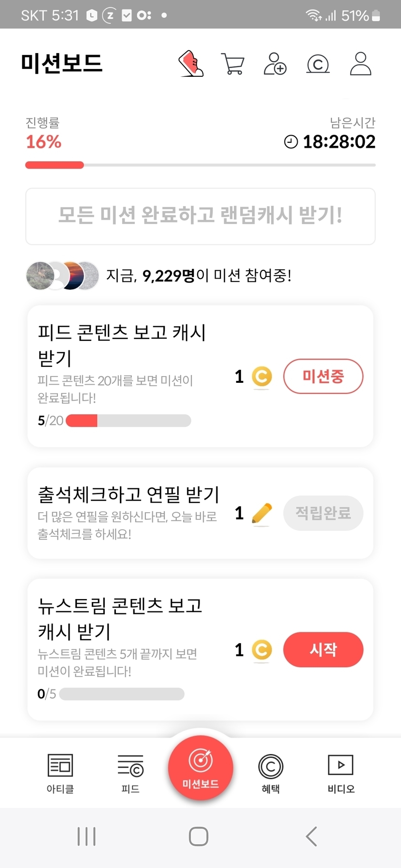Open the user profile icon
Viewport: 401px width, 868px height.
360,64
